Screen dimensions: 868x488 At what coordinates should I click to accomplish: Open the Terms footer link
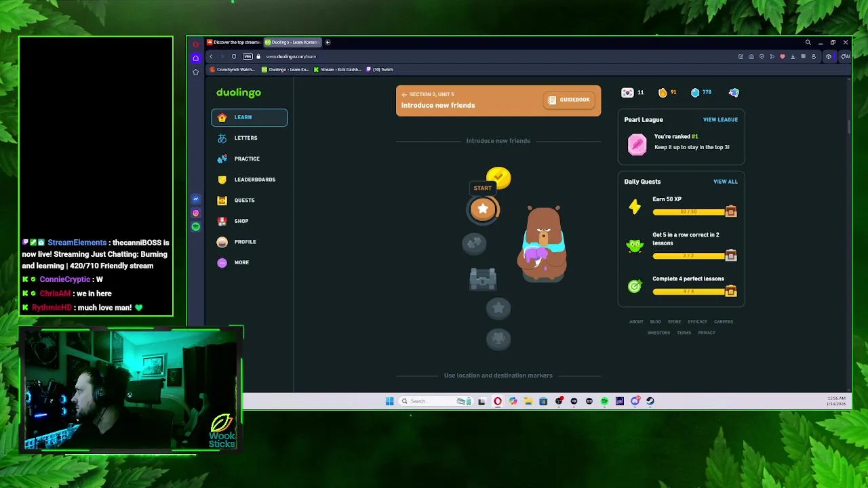[x=684, y=333]
